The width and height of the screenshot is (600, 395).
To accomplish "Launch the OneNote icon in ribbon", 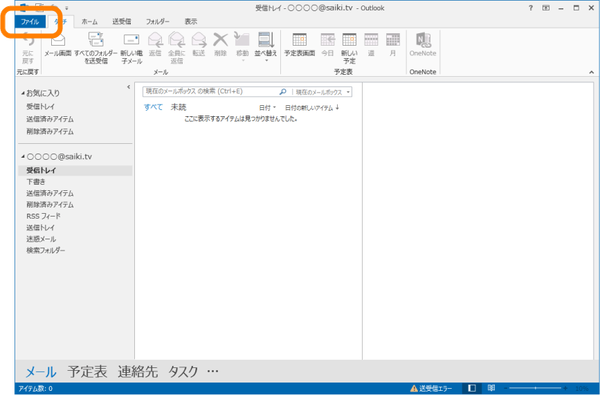I will pyautogui.click(x=423, y=45).
